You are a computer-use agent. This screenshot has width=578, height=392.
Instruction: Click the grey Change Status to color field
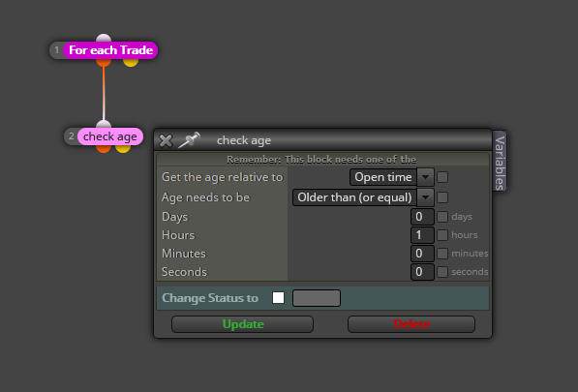[x=317, y=298]
